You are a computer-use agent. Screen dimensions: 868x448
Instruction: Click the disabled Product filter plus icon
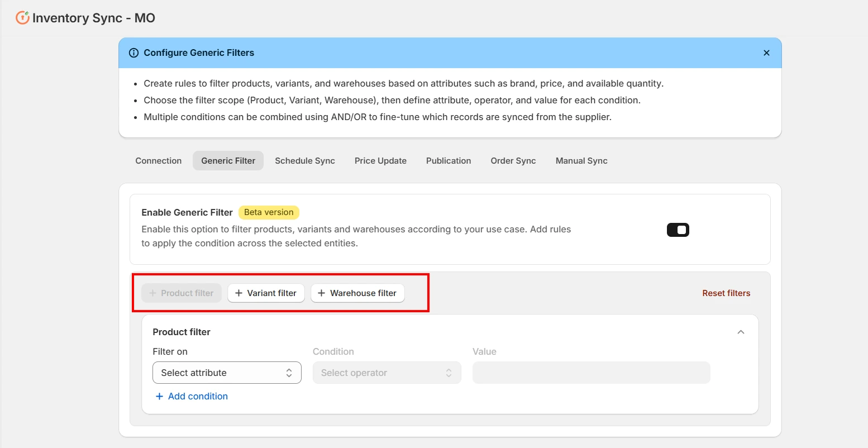tap(153, 293)
